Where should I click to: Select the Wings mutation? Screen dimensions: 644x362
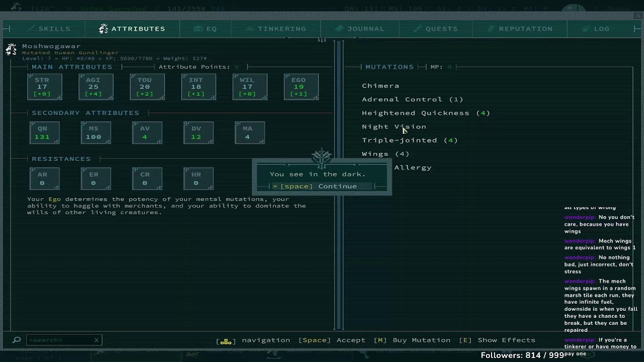(385, 154)
